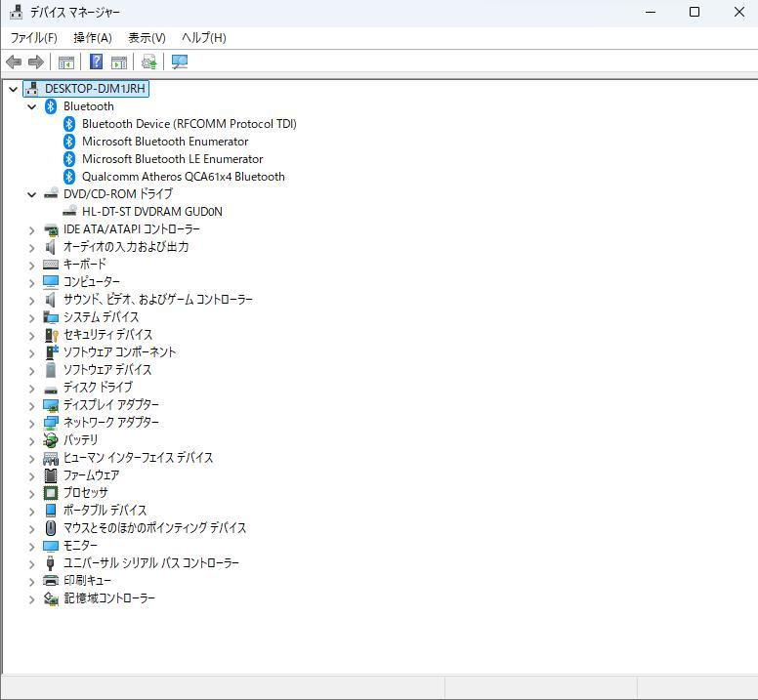Minimize the Device Manager window
758x700 pixels.
651,12
